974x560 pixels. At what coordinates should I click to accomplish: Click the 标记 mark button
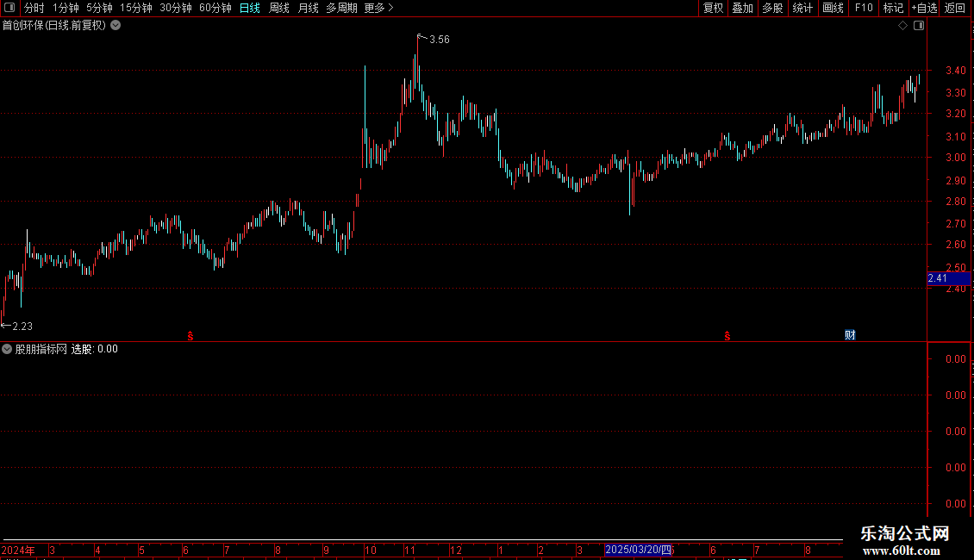tap(893, 8)
